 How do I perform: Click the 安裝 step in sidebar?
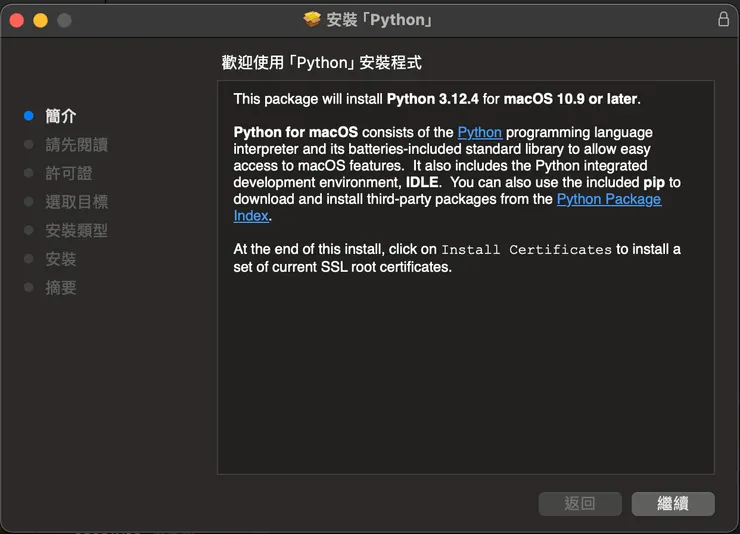point(61,259)
